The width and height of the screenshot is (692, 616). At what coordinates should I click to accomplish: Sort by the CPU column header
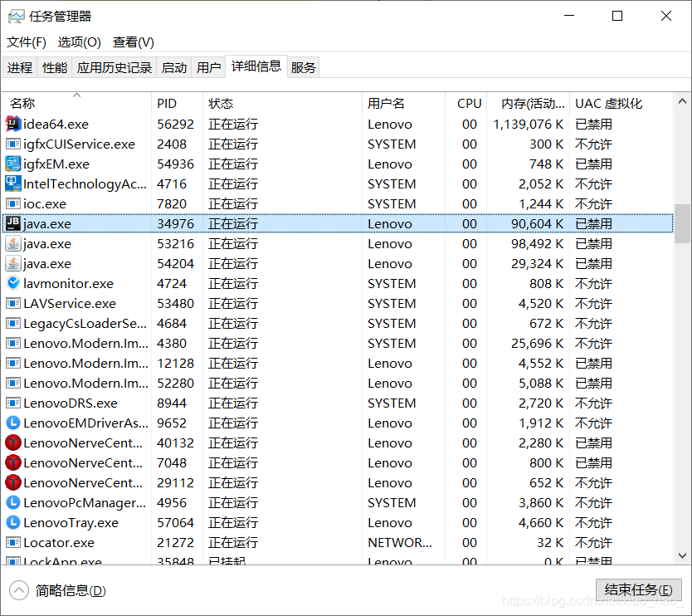pos(466,103)
